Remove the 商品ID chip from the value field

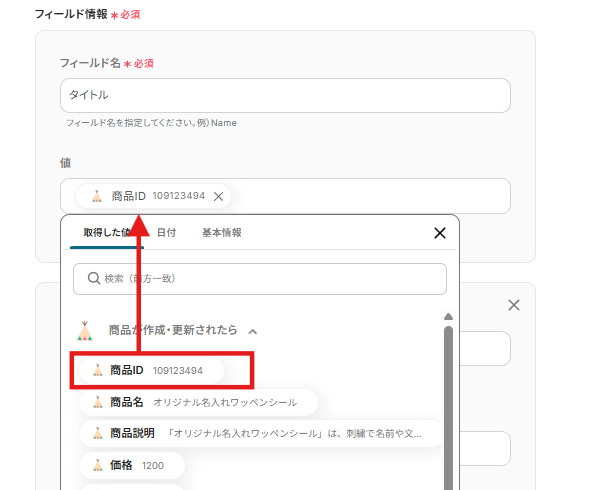point(218,197)
